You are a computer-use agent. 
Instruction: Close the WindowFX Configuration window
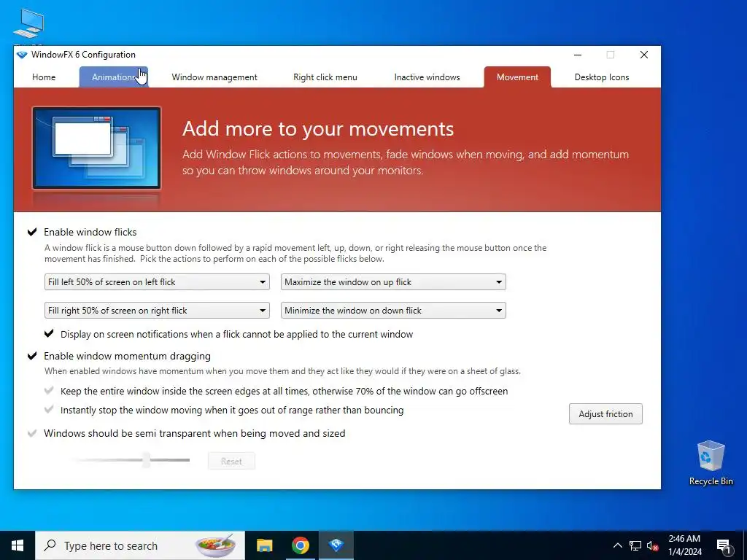click(x=644, y=55)
